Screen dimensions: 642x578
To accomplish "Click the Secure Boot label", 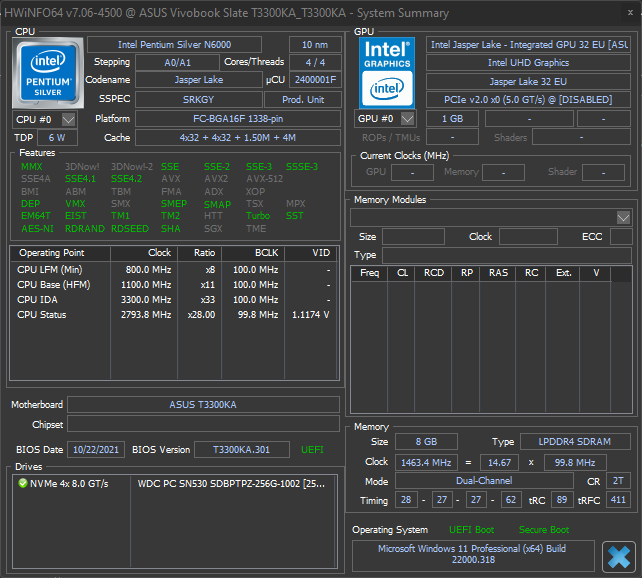I will tap(544, 530).
